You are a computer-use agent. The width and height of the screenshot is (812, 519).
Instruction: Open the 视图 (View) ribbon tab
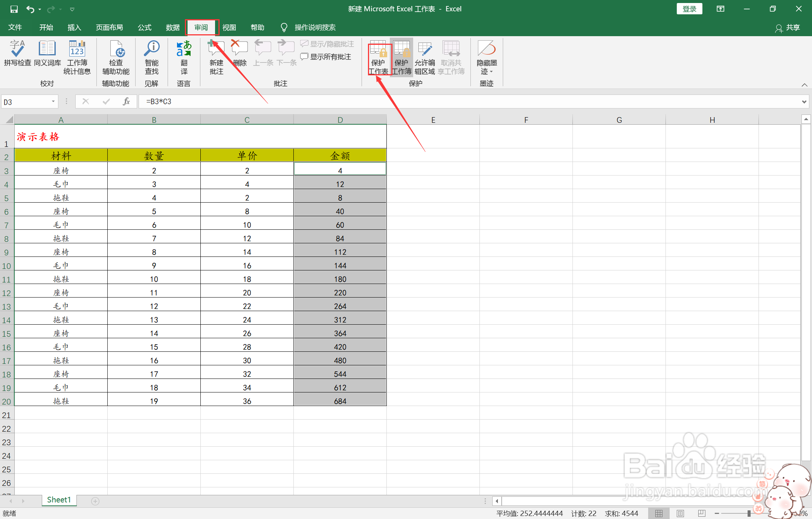tap(229, 27)
